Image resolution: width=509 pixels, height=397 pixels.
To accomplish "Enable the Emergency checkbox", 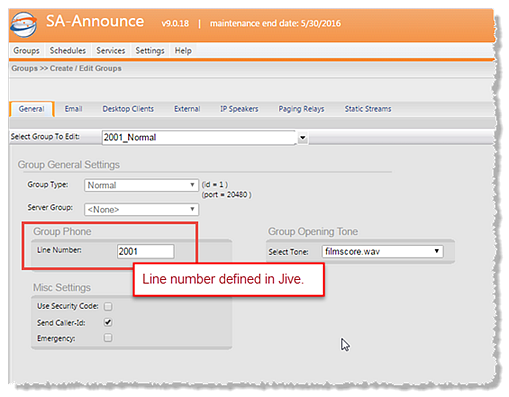I will [x=108, y=338].
